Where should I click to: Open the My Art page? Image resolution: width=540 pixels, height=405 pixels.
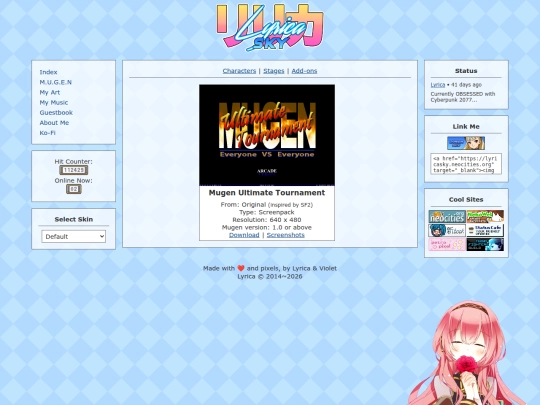pyautogui.click(x=50, y=92)
